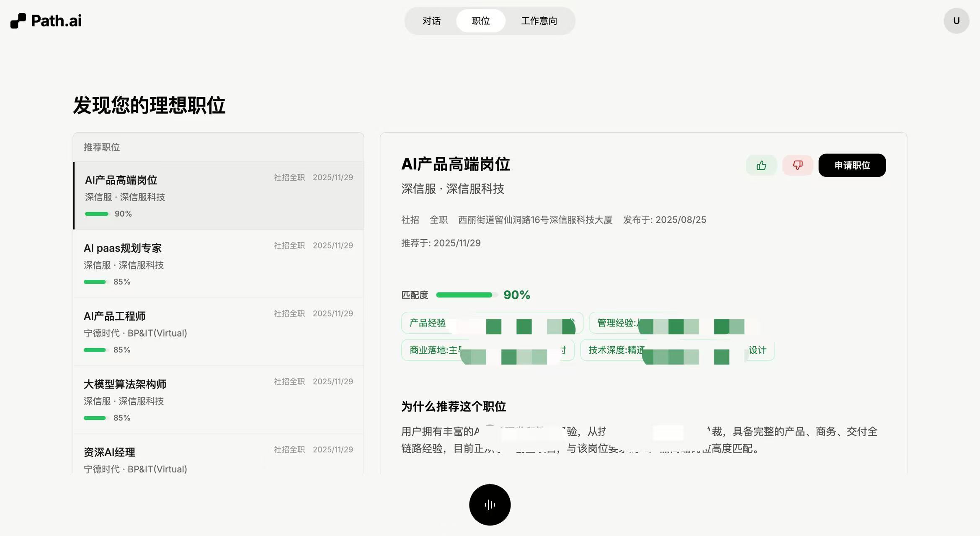The width and height of the screenshot is (980, 536).
Task: Click the 90% 匹配度 progress bar
Action: pyautogui.click(x=465, y=295)
